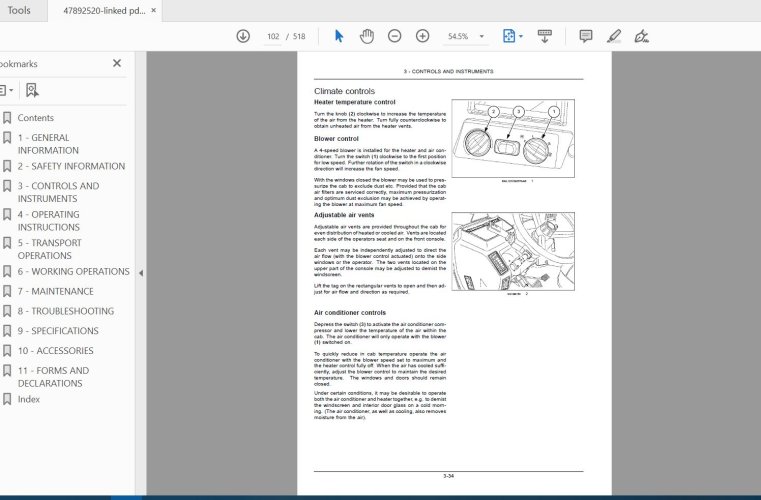Open bookmark 1 - GENERAL INFORMATION

click(x=48, y=144)
